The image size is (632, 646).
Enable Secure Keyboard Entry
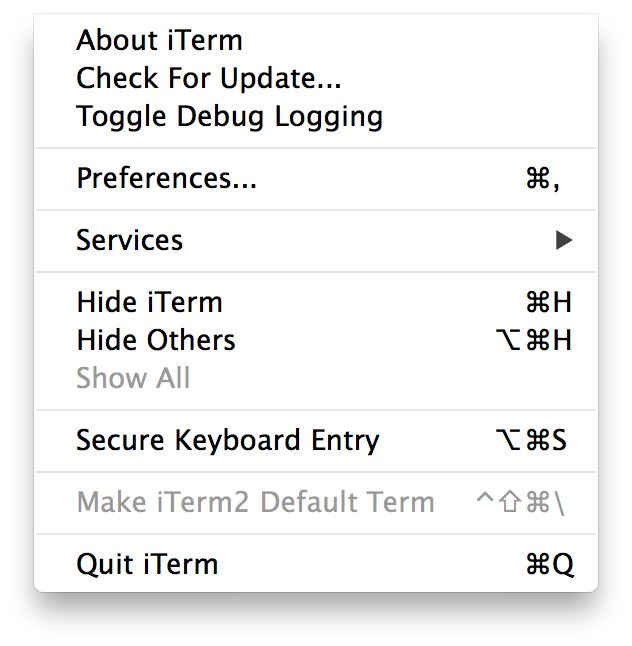click(227, 441)
